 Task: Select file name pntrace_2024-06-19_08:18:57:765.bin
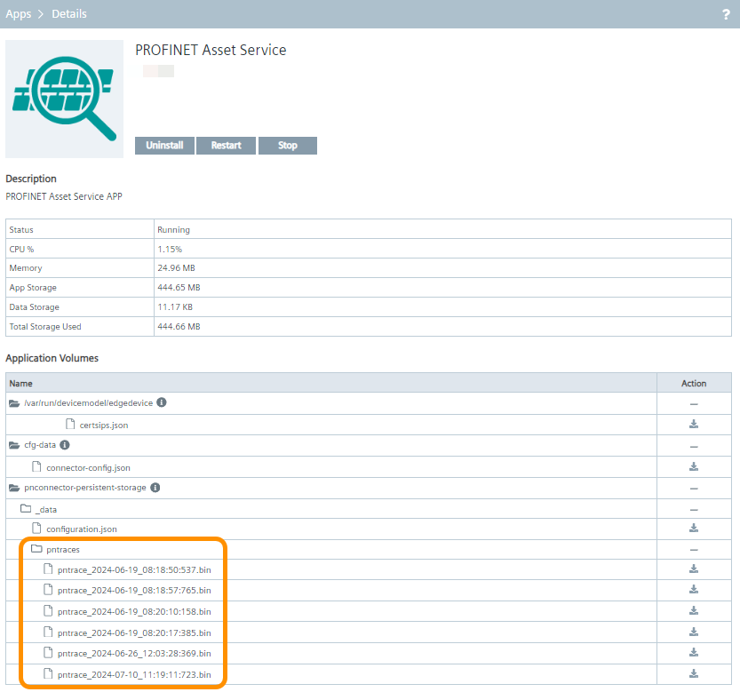click(x=134, y=591)
